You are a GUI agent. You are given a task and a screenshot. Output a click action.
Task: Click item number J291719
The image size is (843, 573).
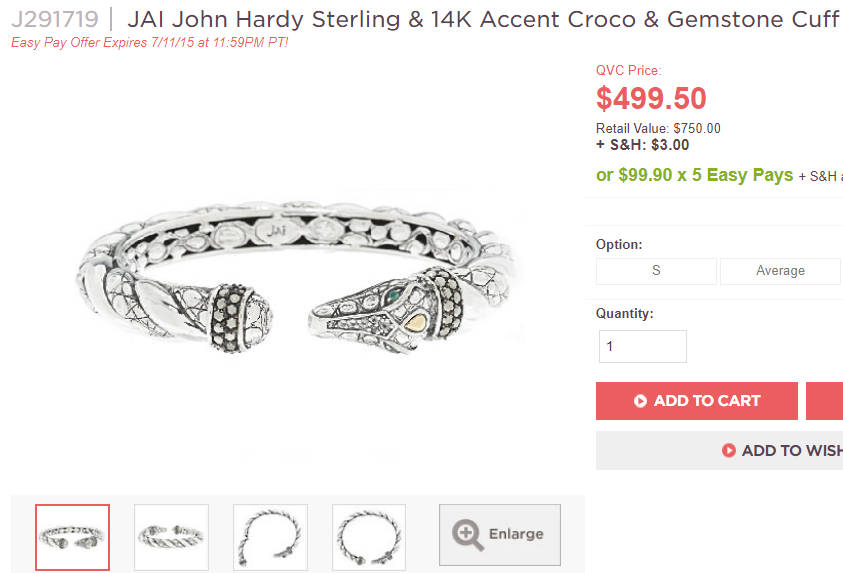click(55, 19)
